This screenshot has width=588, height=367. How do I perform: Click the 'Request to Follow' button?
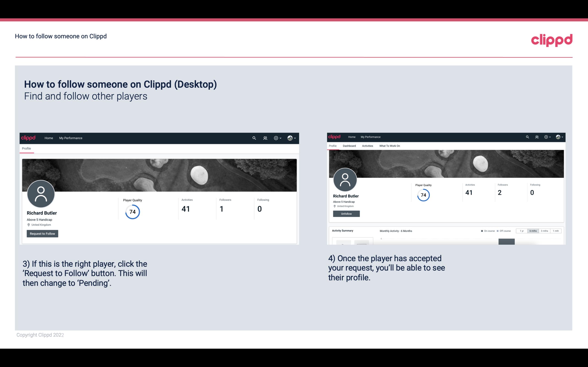pos(42,233)
